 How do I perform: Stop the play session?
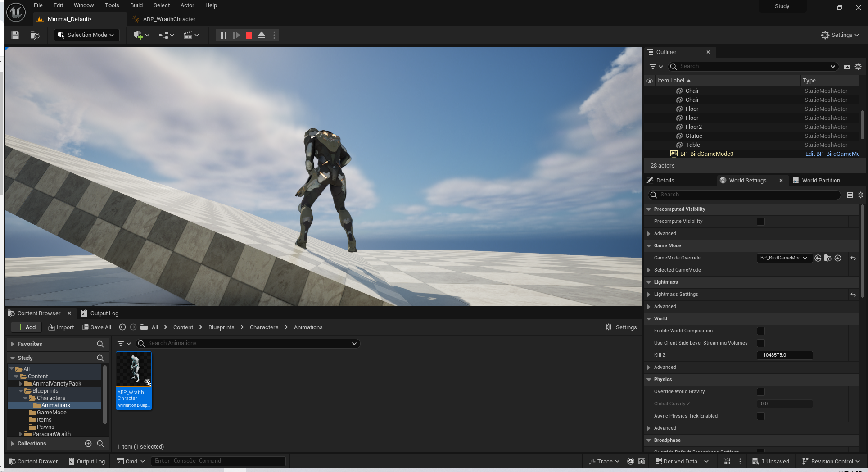[x=249, y=35]
